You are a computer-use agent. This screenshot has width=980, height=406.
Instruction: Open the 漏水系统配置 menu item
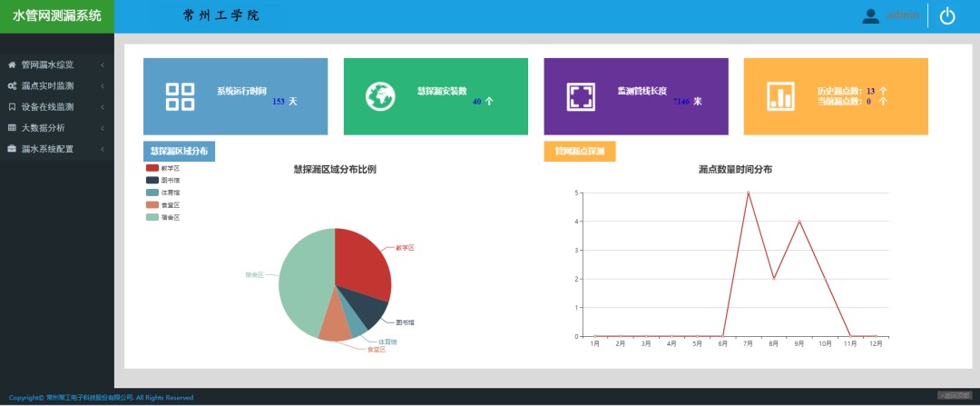(x=47, y=148)
